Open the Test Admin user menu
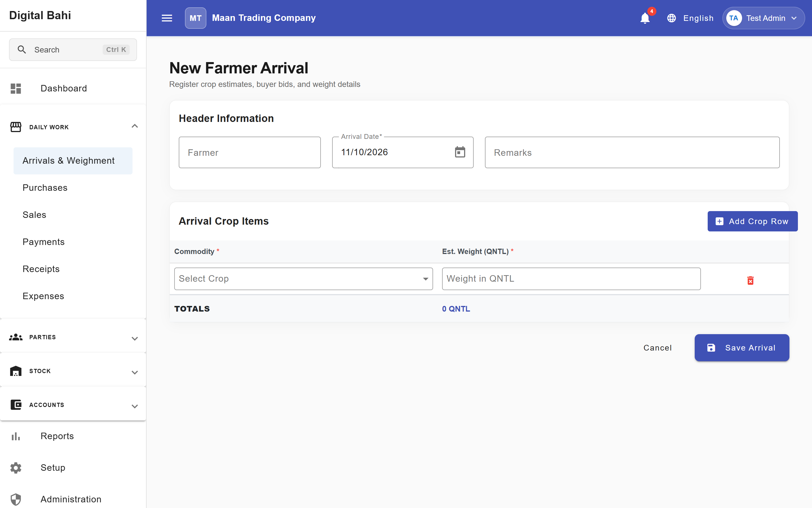Viewport: 812px width, 508px height. coord(764,18)
